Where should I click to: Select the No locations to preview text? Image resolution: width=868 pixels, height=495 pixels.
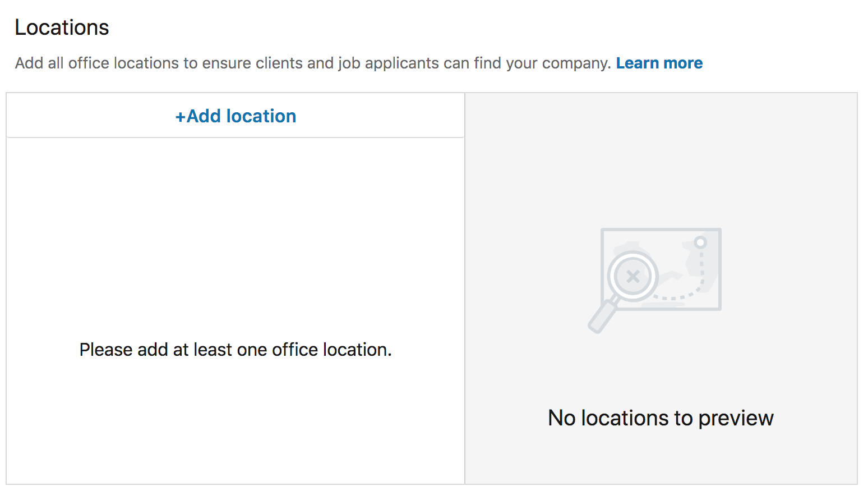tap(661, 418)
